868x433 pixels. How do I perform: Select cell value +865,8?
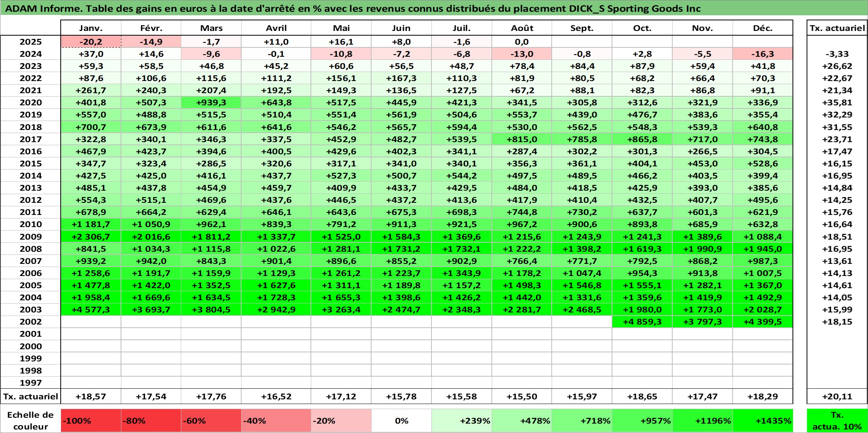[642, 139]
